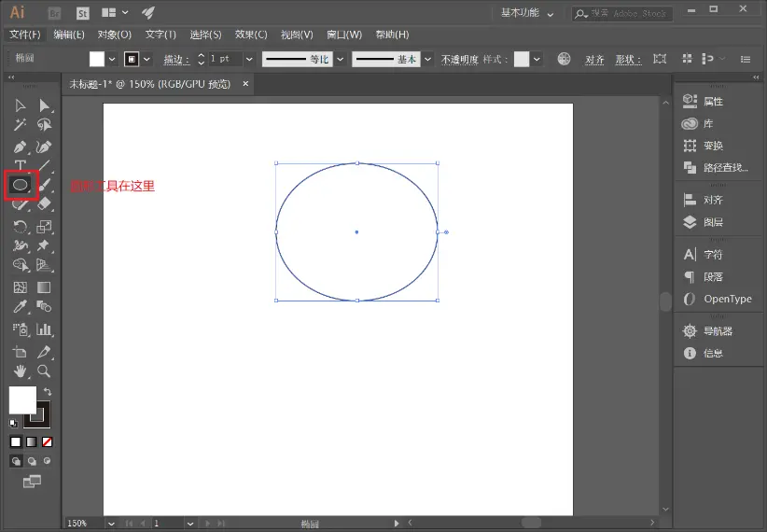Open the 文件(F) menu
The height and width of the screenshot is (532, 767).
tap(25, 35)
